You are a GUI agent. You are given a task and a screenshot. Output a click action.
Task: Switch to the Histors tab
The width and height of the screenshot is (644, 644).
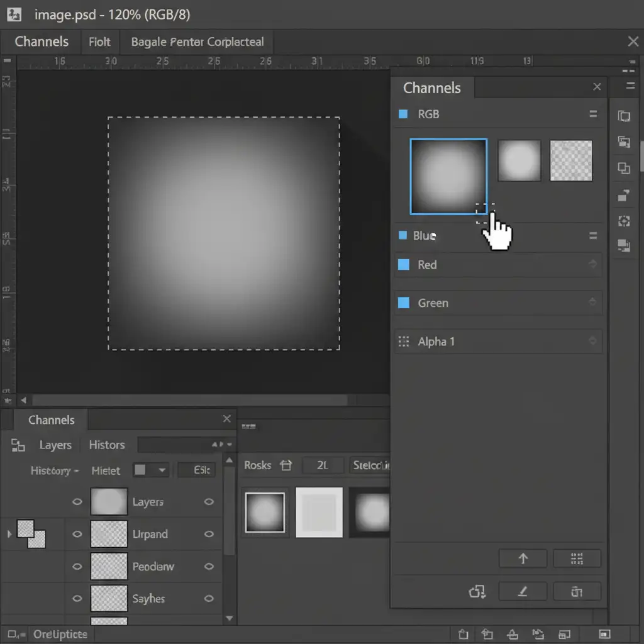[x=107, y=445]
